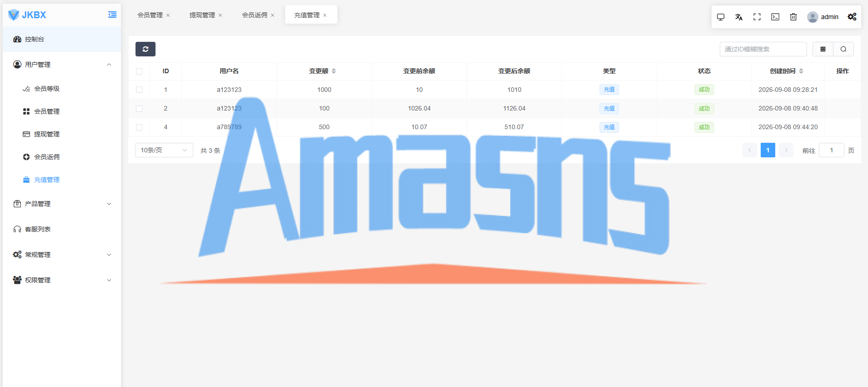Go to page 1 in pagination
Viewport: 868px width, 387px height.
tap(768, 150)
